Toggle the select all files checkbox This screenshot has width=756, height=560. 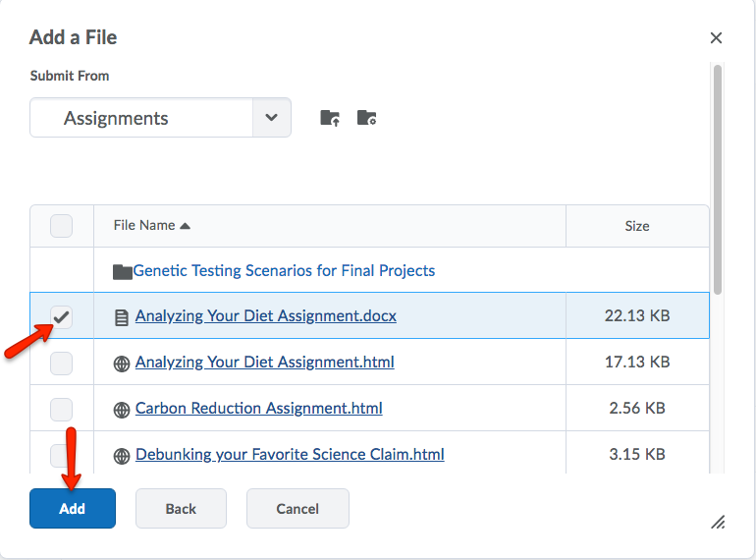click(x=61, y=226)
